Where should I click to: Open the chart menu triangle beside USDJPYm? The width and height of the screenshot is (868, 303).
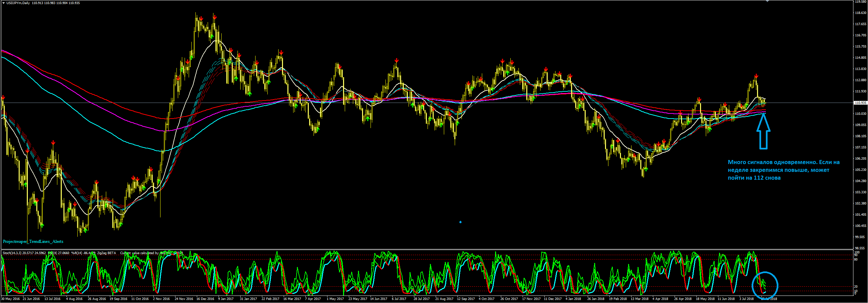tap(3, 3)
